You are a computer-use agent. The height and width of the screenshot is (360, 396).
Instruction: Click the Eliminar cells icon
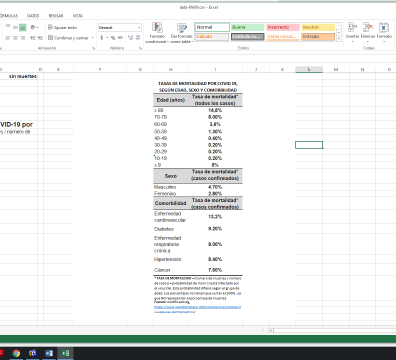point(368,31)
